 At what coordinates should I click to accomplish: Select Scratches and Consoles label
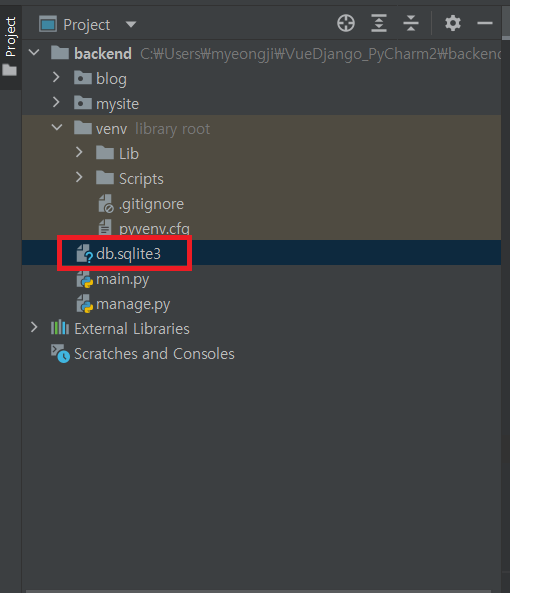point(154,354)
